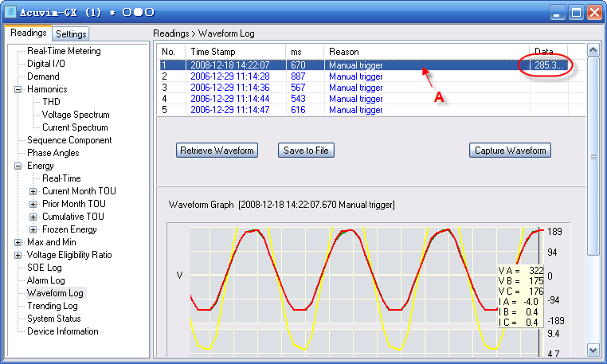Open Voltage Spectrum page
Image resolution: width=607 pixels, height=364 pixels.
coord(76,115)
